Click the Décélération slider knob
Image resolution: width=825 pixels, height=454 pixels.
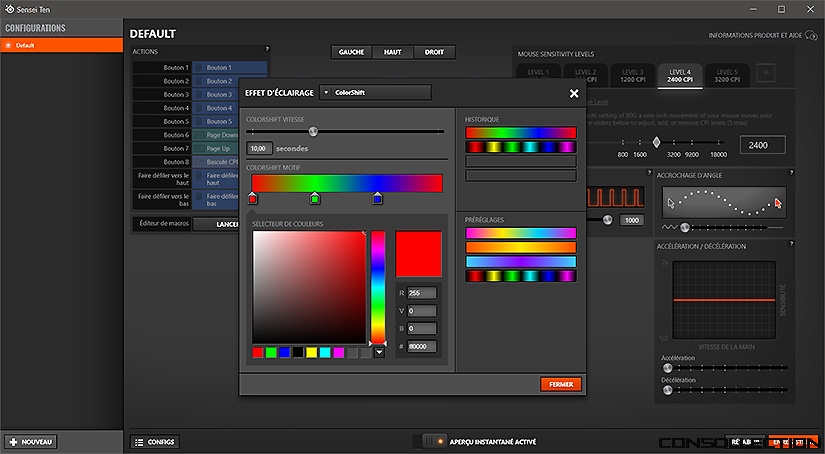(x=668, y=390)
